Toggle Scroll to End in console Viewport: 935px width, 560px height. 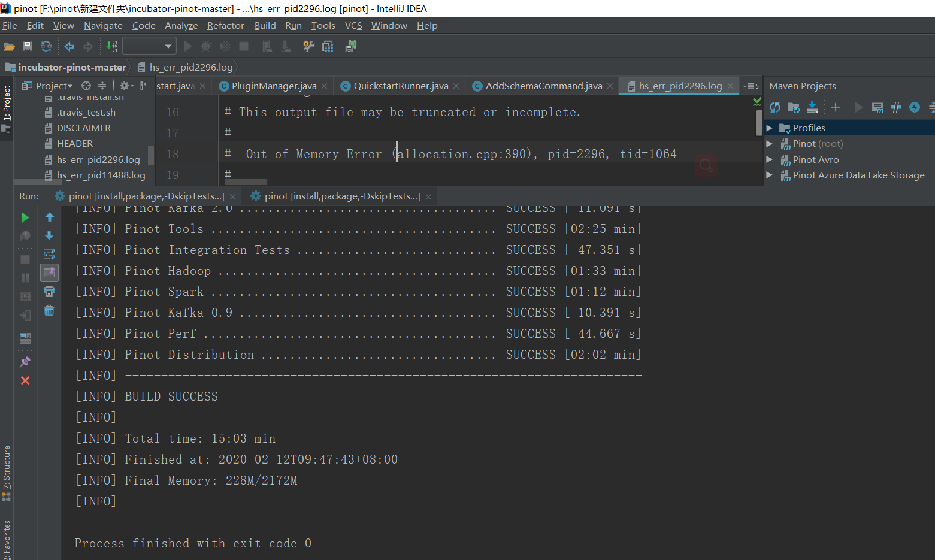(x=49, y=273)
